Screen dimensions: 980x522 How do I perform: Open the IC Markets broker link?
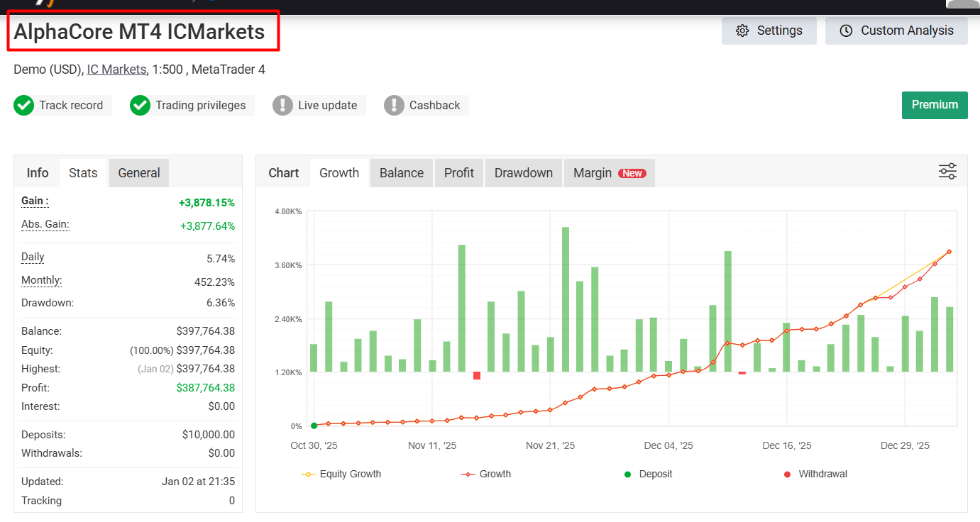pos(116,70)
